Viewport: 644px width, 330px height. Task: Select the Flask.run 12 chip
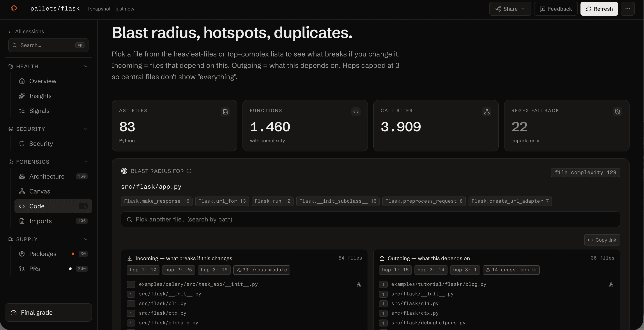[x=272, y=201]
